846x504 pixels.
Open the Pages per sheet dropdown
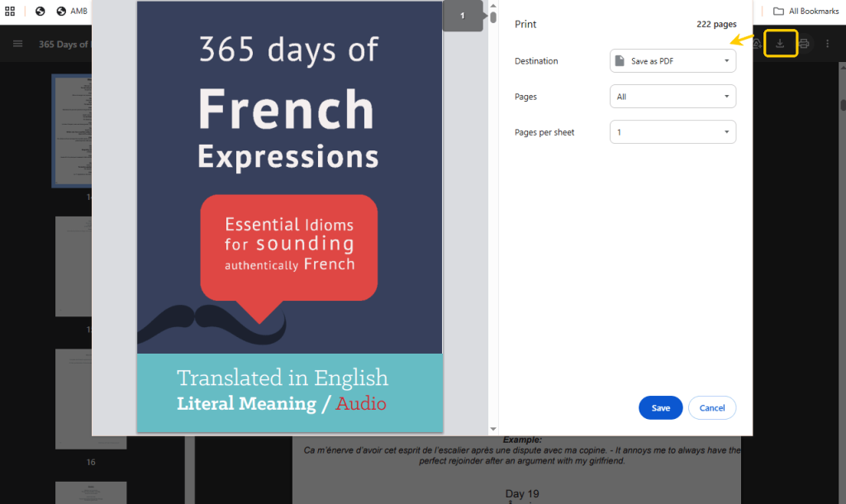point(673,132)
